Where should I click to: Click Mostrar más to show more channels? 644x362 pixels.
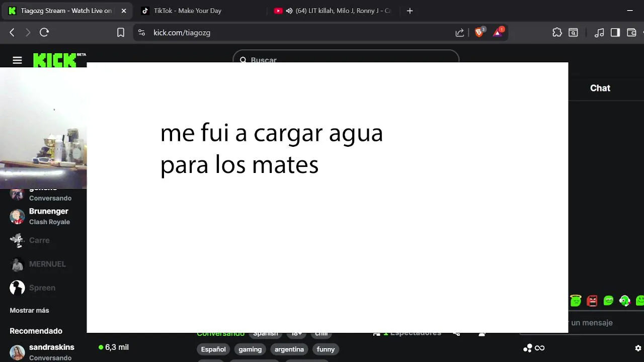pyautogui.click(x=29, y=310)
